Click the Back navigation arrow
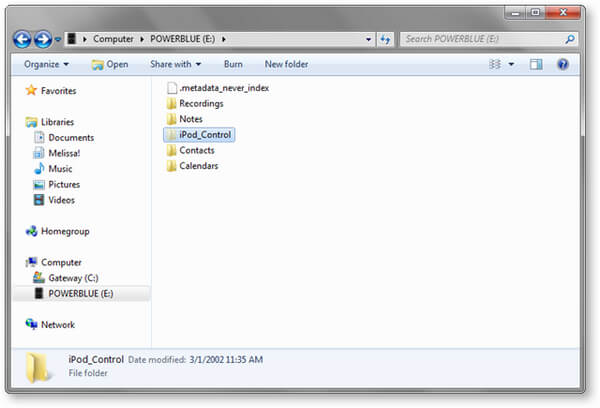The image size is (600, 408). point(22,40)
